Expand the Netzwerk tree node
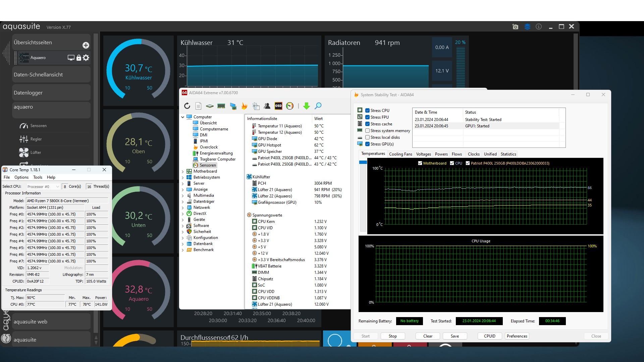The height and width of the screenshot is (362, 644). [x=183, y=207]
